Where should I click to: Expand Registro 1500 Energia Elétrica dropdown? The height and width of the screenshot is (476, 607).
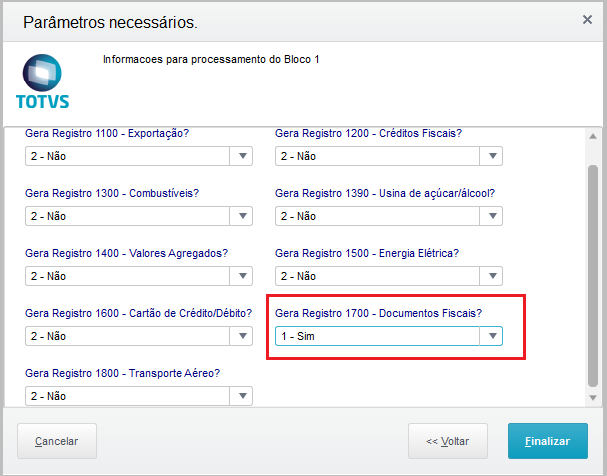(x=492, y=276)
